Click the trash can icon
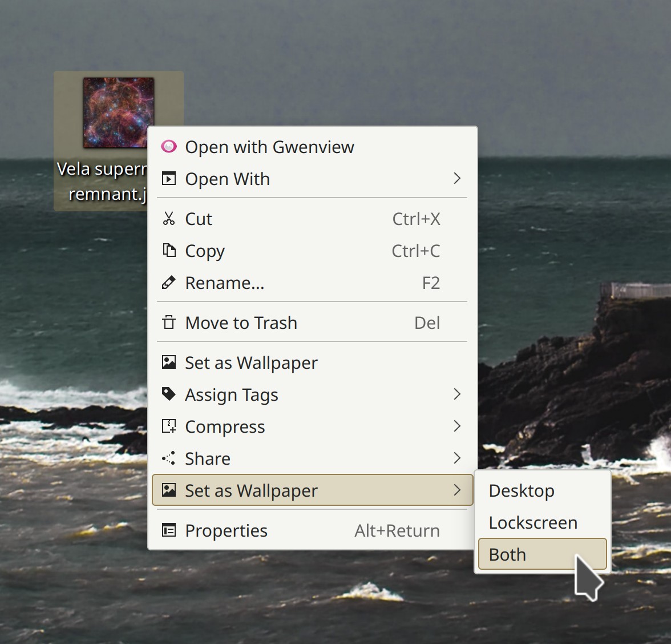The height and width of the screenshot is (644, 671). click(169, 323)
